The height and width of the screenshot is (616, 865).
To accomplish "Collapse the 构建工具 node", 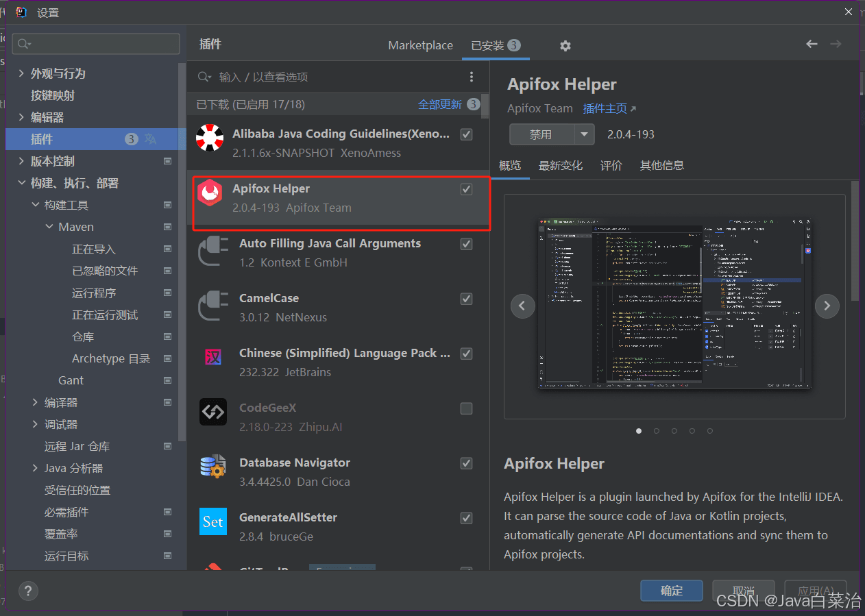I will coord(36,205).
